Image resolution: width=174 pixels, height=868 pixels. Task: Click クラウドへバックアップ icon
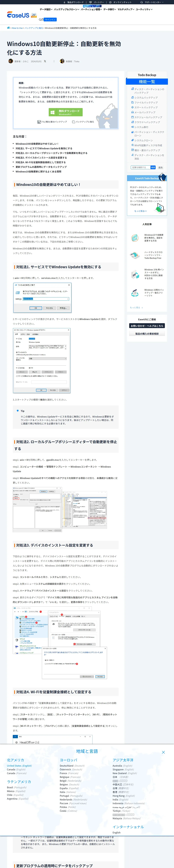pyautogui.click(x=132, y=122)
